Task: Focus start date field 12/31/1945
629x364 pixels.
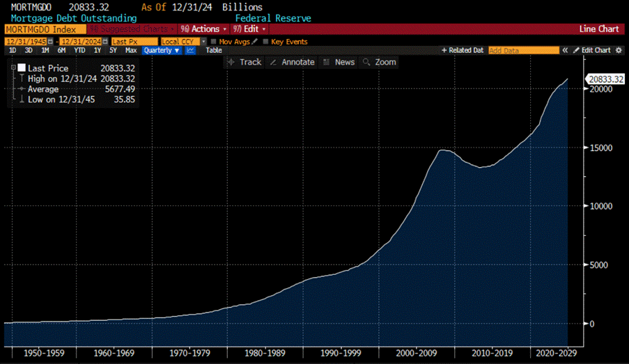Action: (x=26, y=41)
